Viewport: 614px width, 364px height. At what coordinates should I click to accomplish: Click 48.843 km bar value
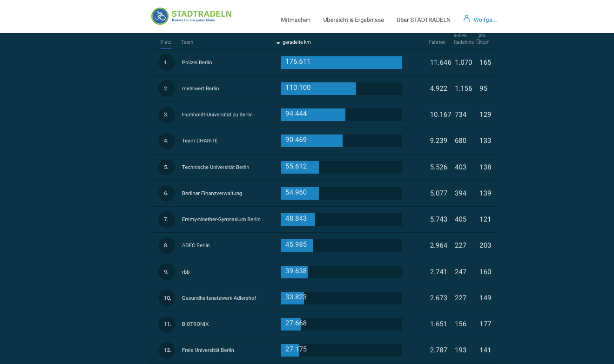(x=296, y=218)
